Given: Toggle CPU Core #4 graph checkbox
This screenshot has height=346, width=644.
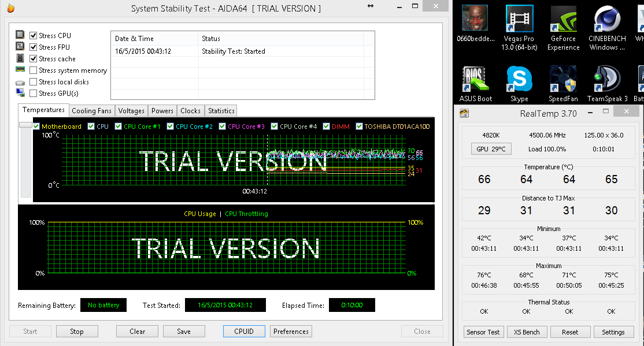Looking at the screenshot, I should point(275,126).
